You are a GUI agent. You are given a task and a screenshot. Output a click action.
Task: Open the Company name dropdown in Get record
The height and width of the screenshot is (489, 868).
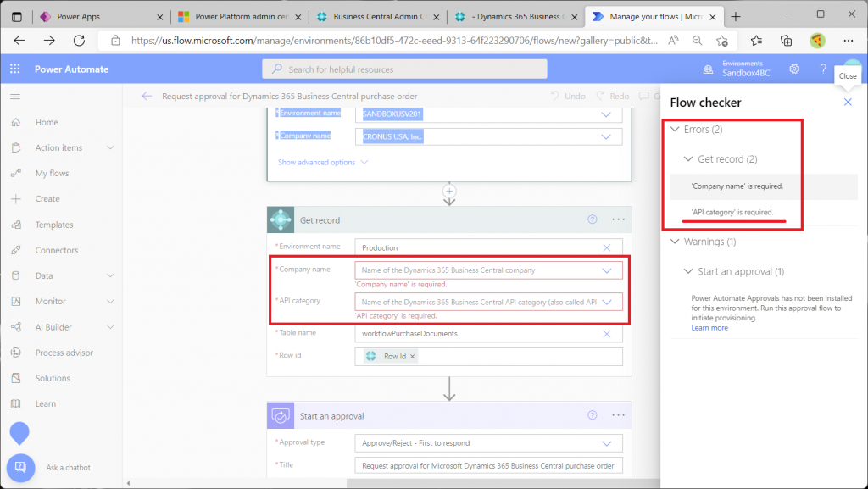pos(607,270)
